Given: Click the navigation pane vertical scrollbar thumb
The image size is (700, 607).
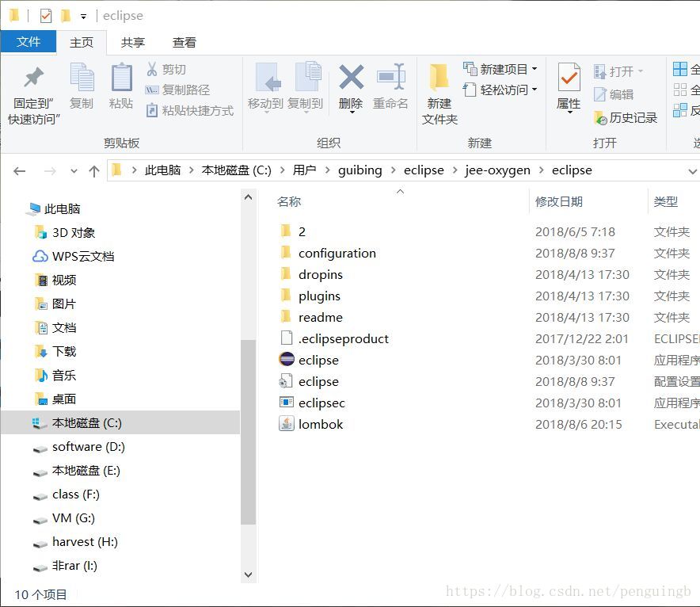Looking at the screenshot, I should [x=248, y=432].
